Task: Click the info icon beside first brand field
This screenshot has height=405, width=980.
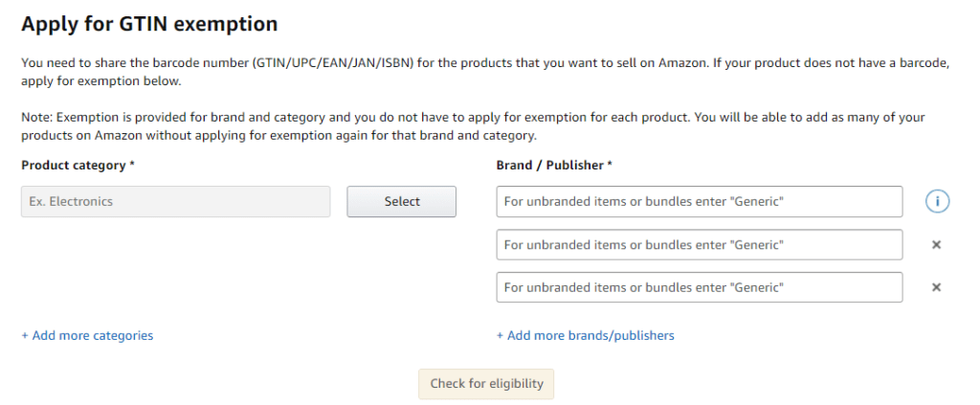Action: [937, 201]
